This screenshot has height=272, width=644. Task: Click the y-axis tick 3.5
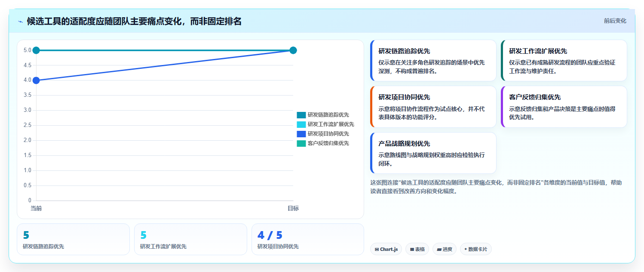pos(27,95)
